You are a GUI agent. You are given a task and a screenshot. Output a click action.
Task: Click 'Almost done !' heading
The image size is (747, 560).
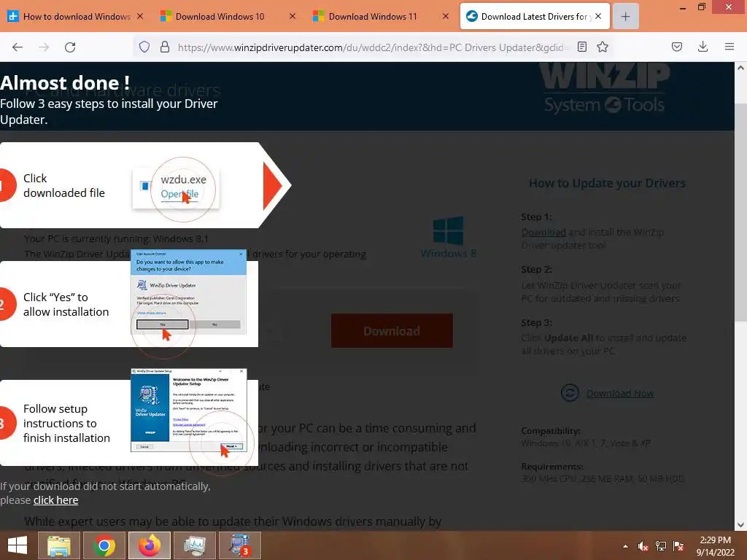pyautogui.click(x=65, y=83)
